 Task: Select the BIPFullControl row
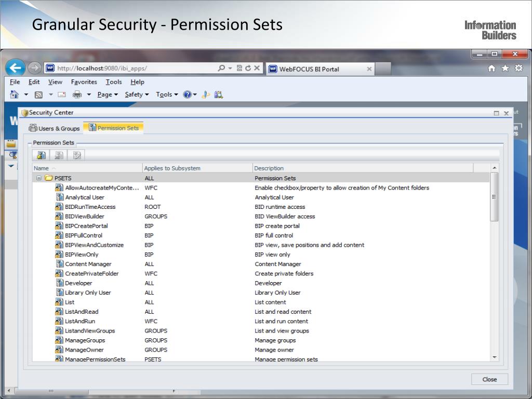pyautogui.click(x=261, y=235)
